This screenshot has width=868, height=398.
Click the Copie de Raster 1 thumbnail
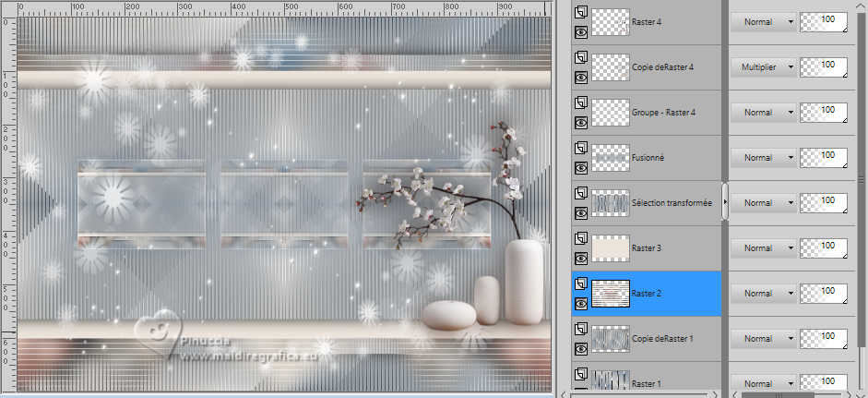point(611,339)
